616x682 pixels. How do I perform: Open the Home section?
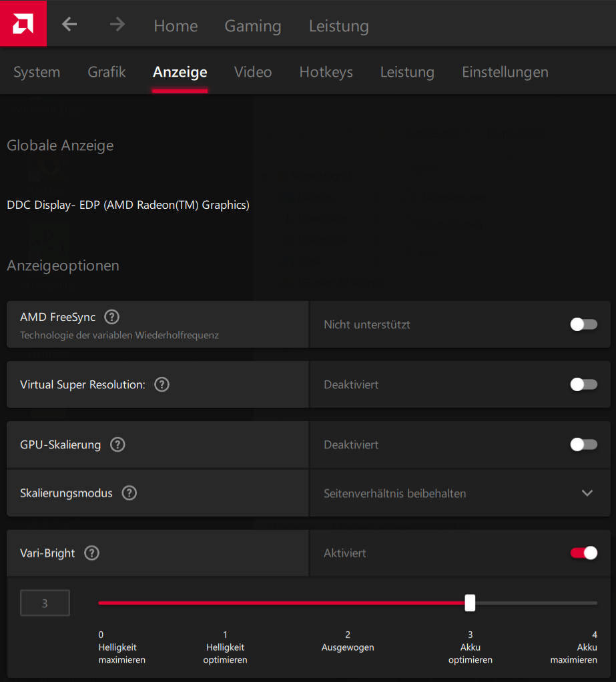[x=176, y=26]
